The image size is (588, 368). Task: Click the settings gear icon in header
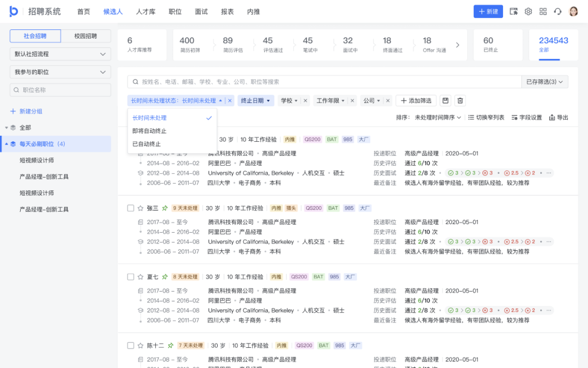[528, 11]
